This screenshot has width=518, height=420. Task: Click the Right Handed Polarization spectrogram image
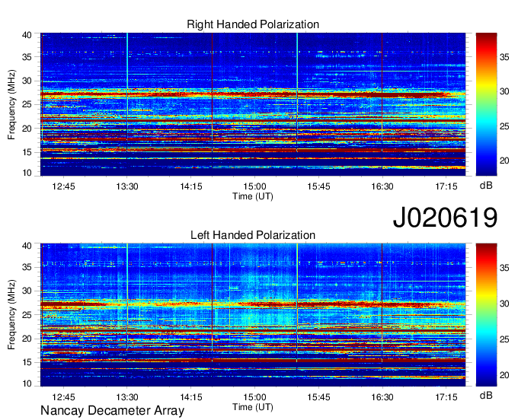253,104
